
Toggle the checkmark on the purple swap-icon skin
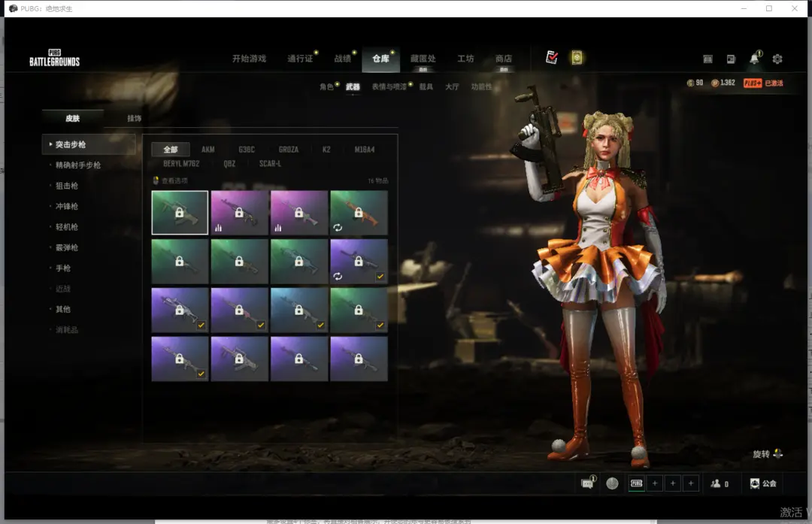pyautogui.click(x=380, y=276)
